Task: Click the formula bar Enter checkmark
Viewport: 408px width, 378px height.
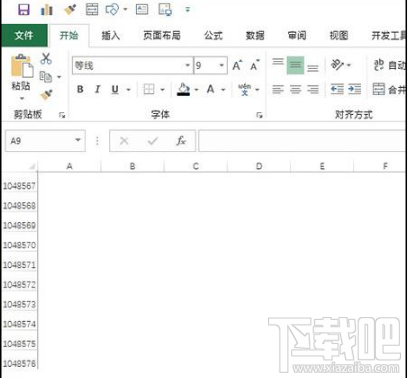Action: pos(153,141)
